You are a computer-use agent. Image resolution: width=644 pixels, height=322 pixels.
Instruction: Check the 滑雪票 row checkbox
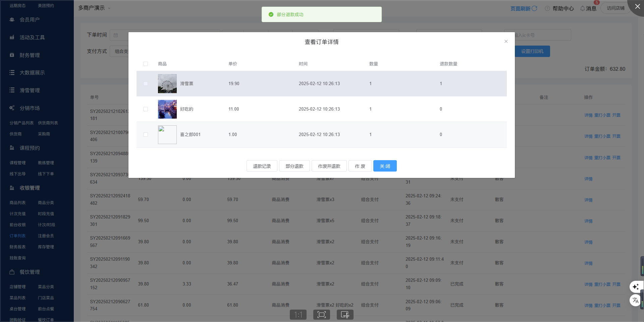coord(146,84)
